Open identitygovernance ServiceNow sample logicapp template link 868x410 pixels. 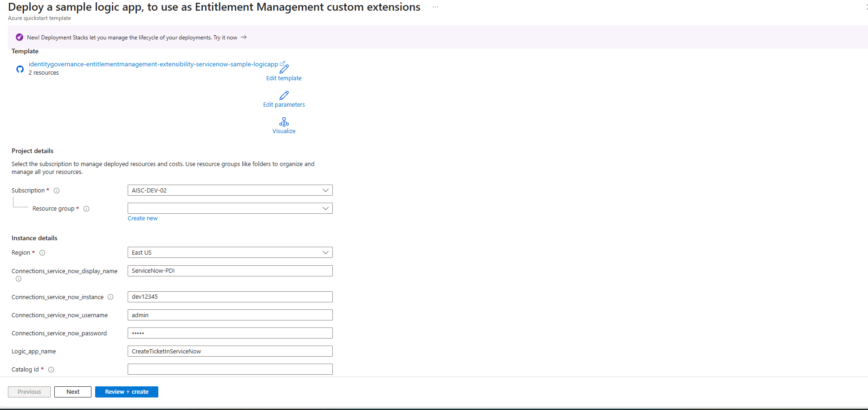tap(154, 64)
